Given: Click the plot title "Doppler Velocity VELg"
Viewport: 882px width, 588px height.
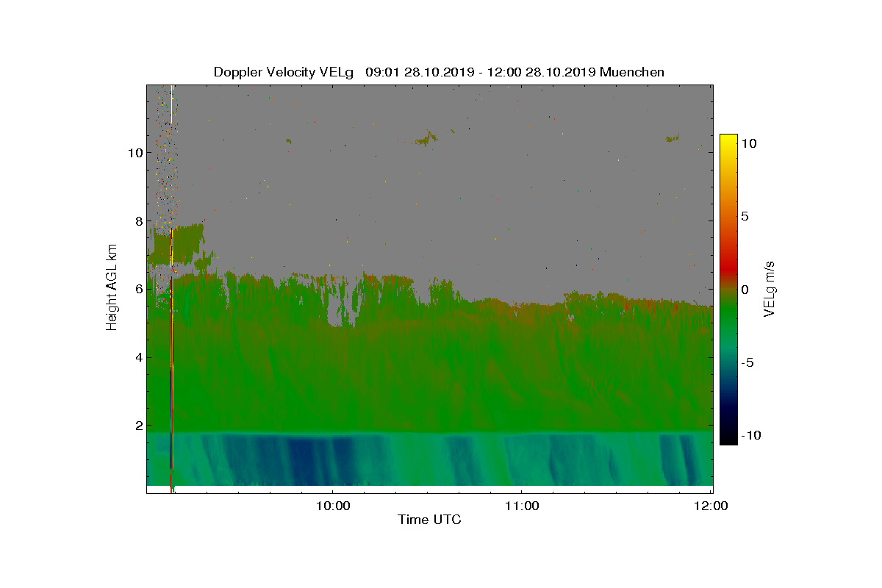Looking at the screenshot, I should [x=283, y=72].
